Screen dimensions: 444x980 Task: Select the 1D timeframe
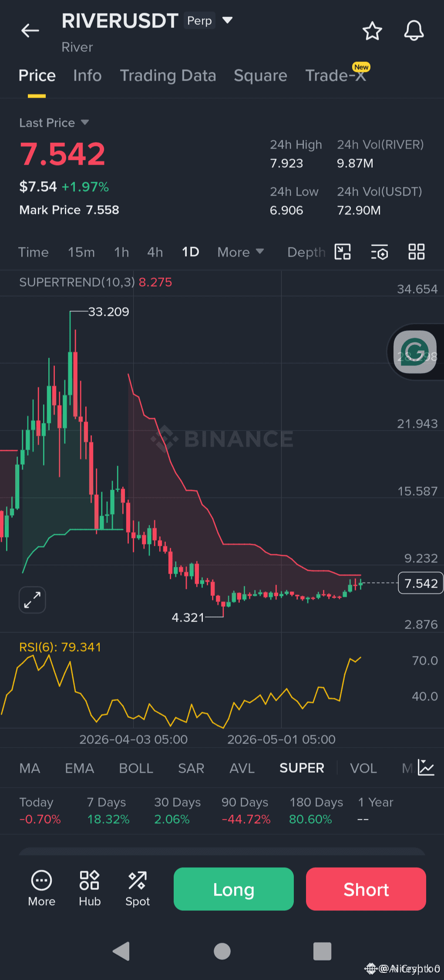coord(190,252)
